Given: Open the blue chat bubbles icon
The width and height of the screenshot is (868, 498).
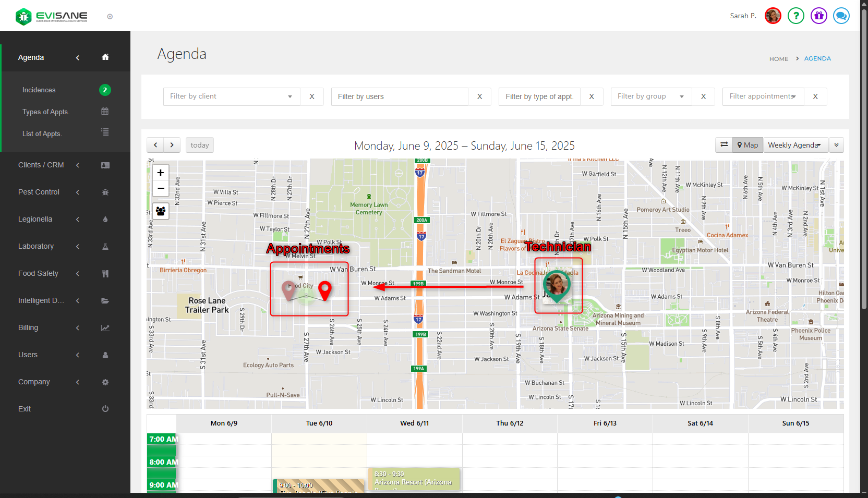Looking at the screenshot, I should (x=841, y=16).
